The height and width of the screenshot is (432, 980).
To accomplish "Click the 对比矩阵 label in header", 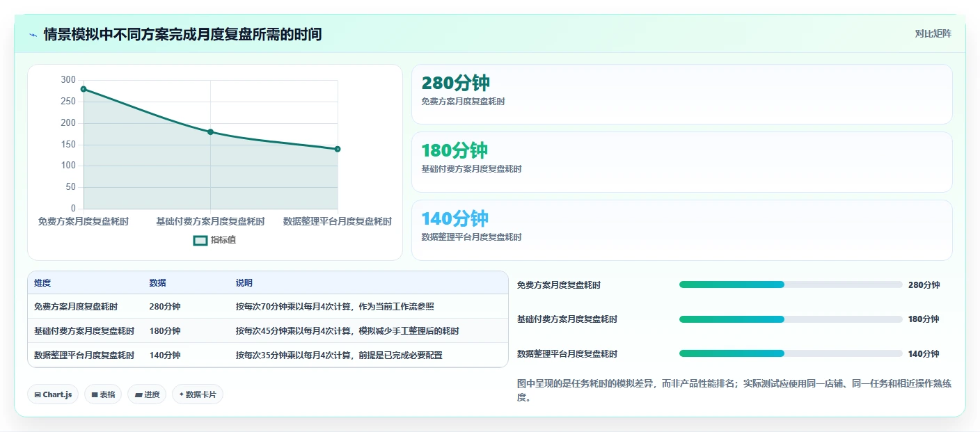I will coord(933,33).
